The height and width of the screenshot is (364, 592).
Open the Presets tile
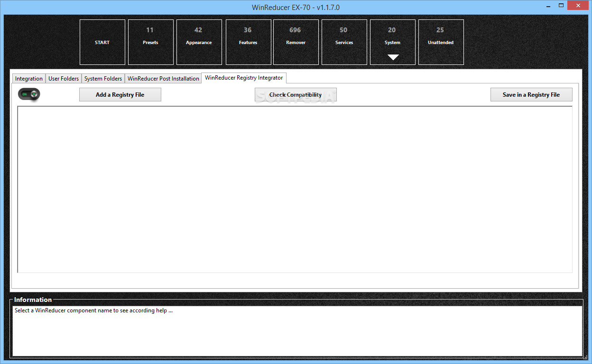pyautogui.click(x=151, y=42)
